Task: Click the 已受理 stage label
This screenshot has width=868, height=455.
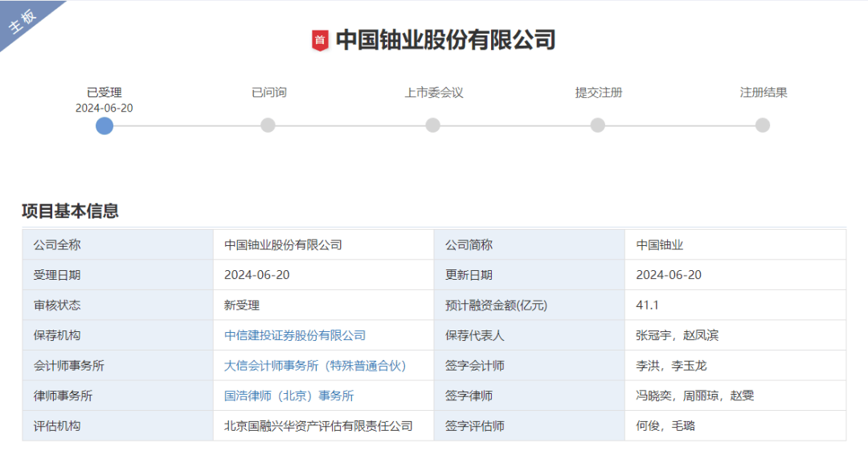Action: 104,92
